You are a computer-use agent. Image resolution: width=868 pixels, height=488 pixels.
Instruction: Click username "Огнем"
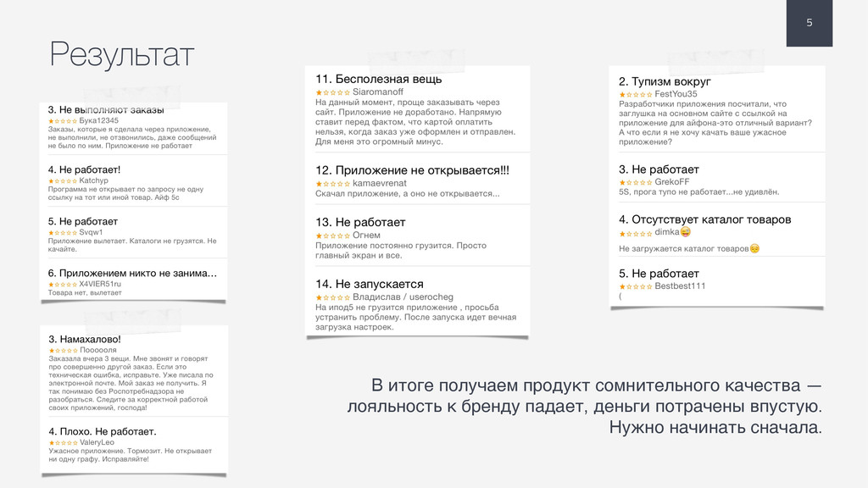click(x=366, y=236)
